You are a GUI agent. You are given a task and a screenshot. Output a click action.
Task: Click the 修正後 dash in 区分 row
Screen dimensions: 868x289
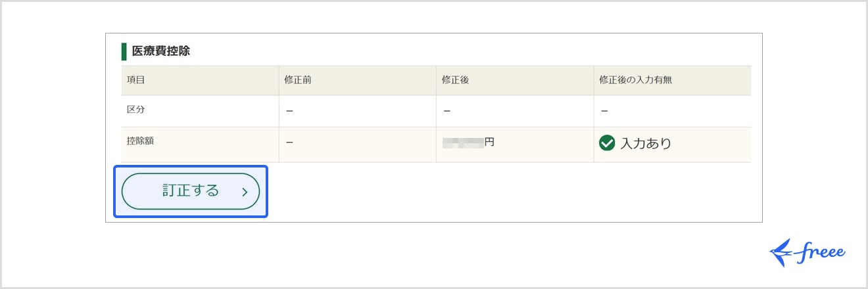pos(447,111)
